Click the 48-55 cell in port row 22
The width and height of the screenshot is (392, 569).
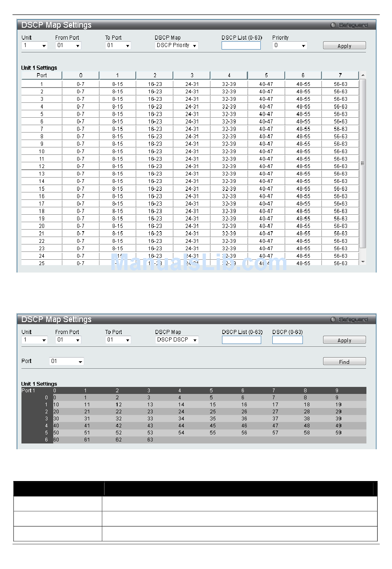pos(303,241)
